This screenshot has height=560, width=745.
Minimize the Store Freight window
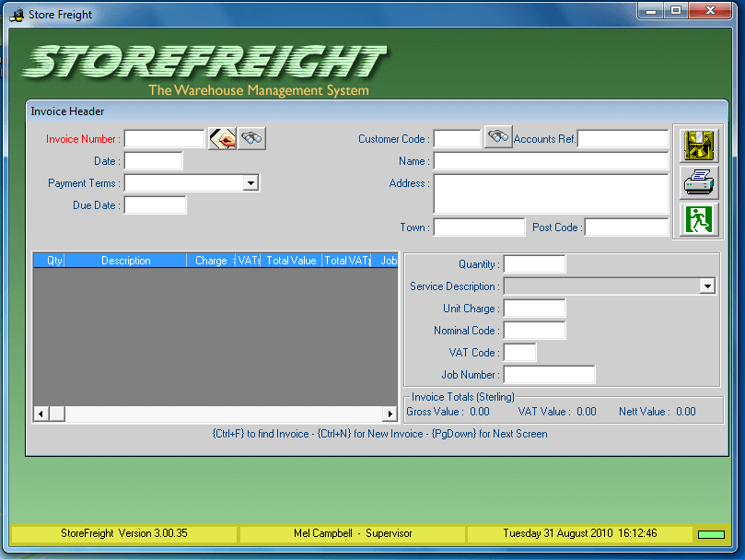651,11
